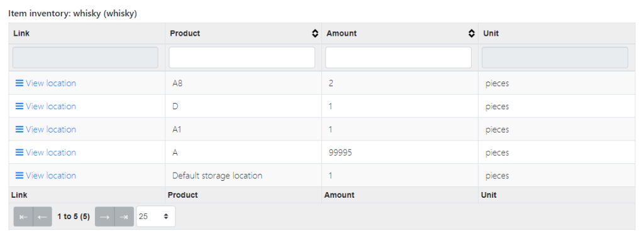Focus the Amount filter input field

coord(398,57)
